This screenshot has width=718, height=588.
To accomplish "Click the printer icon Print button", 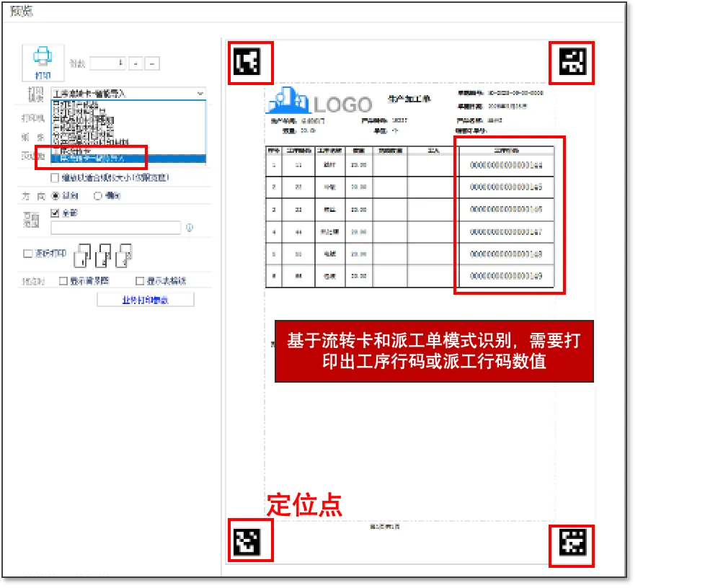I will tap(43, 63).
